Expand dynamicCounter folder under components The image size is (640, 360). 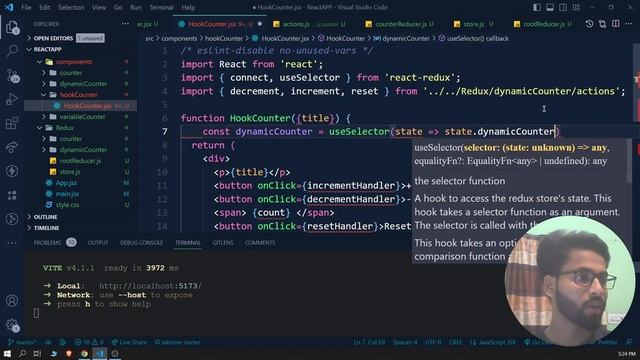point(83,84)
